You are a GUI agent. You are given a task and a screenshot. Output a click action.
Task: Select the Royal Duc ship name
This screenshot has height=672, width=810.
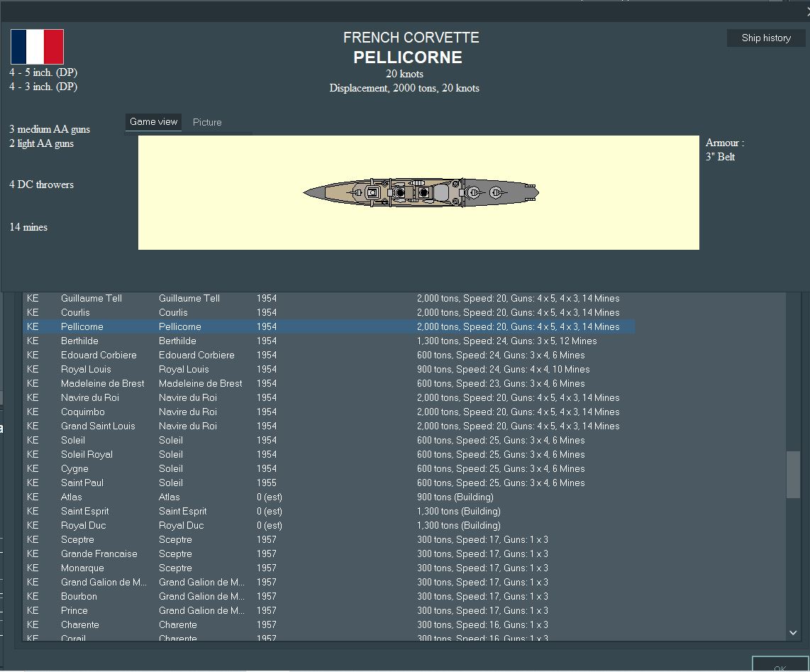point(83,525)
